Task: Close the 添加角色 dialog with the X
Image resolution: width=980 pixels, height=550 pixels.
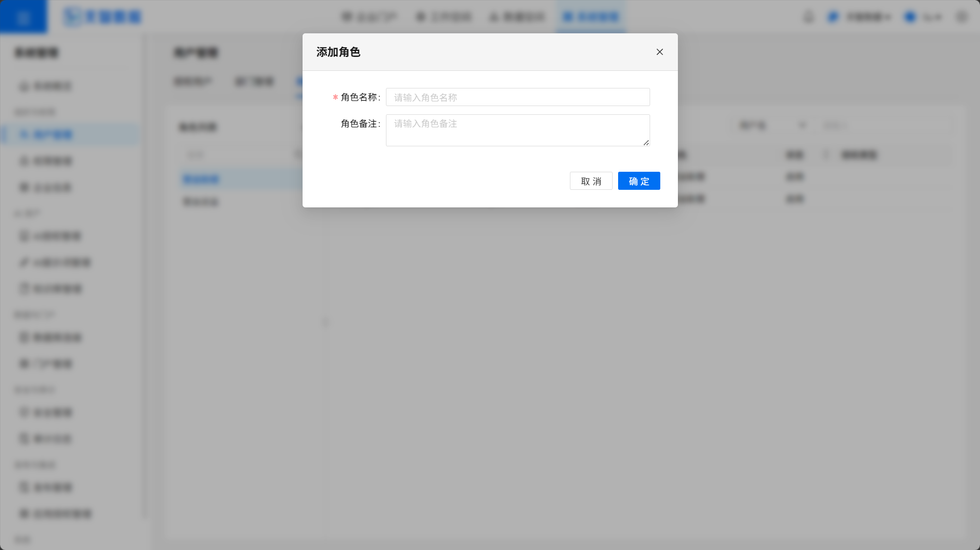Action: point(660,52)
